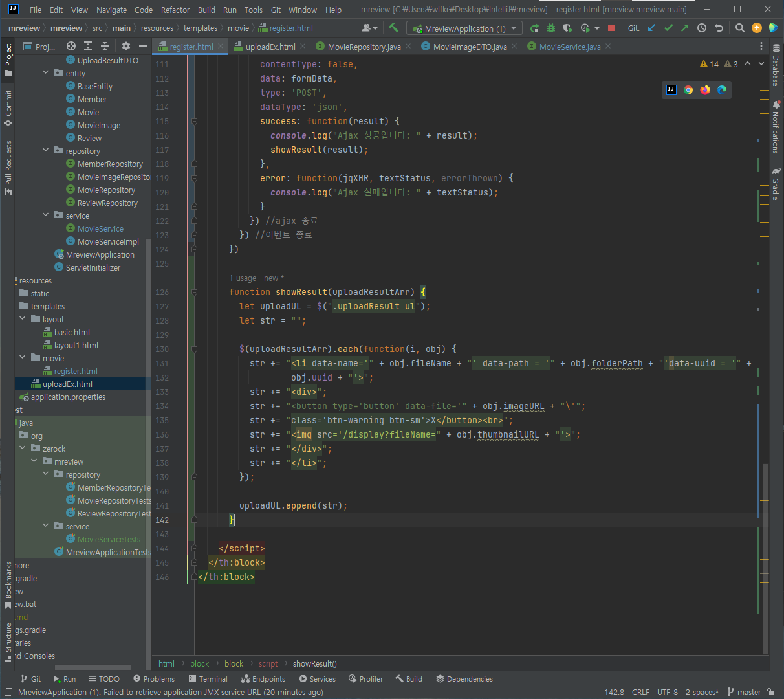Open the Commit tool window on the left stripe
Viewport: 784px width, 699px height.
8,108
